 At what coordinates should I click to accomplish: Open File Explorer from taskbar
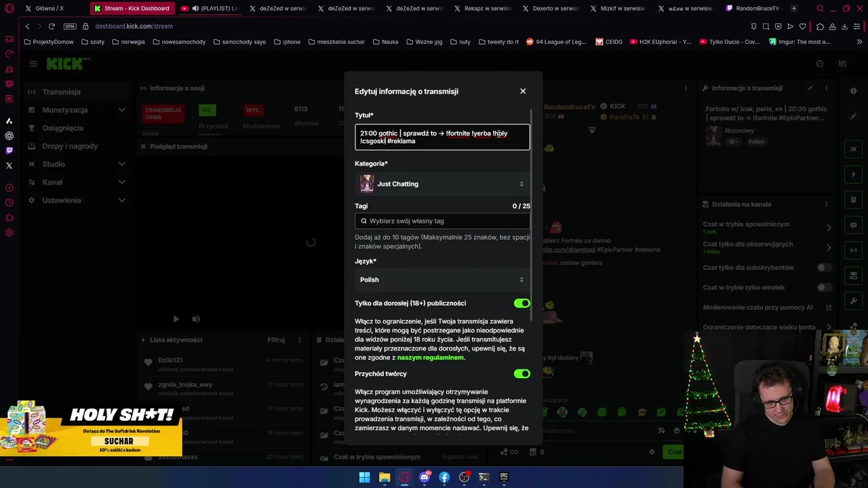pos(384,477)
